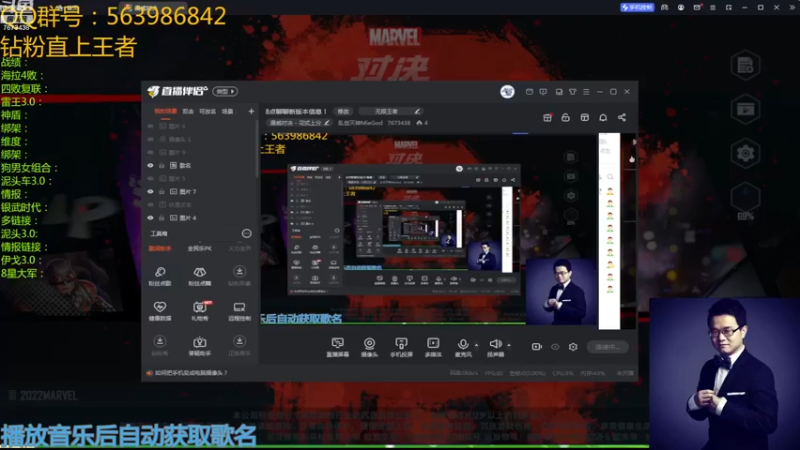Add a new scene with the plus button
Screen dimensions: 800x450
[x=251, y=111]
